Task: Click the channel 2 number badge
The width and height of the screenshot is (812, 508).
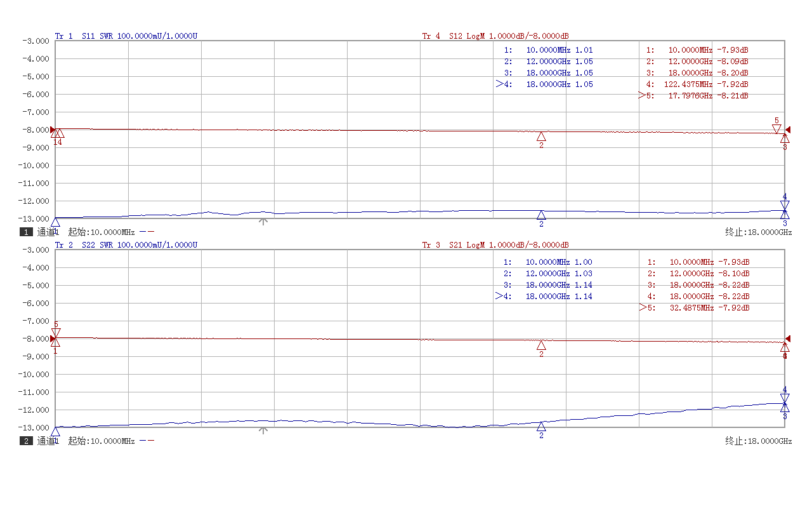Action: click(x=26, y=441)
